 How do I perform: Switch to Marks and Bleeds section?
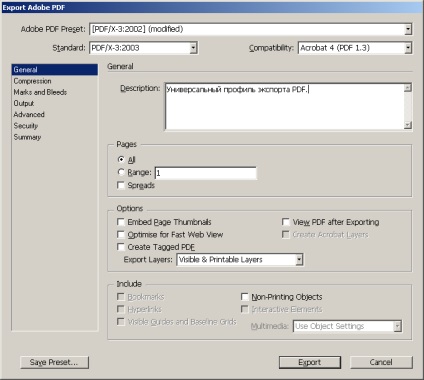pos(40,92)
